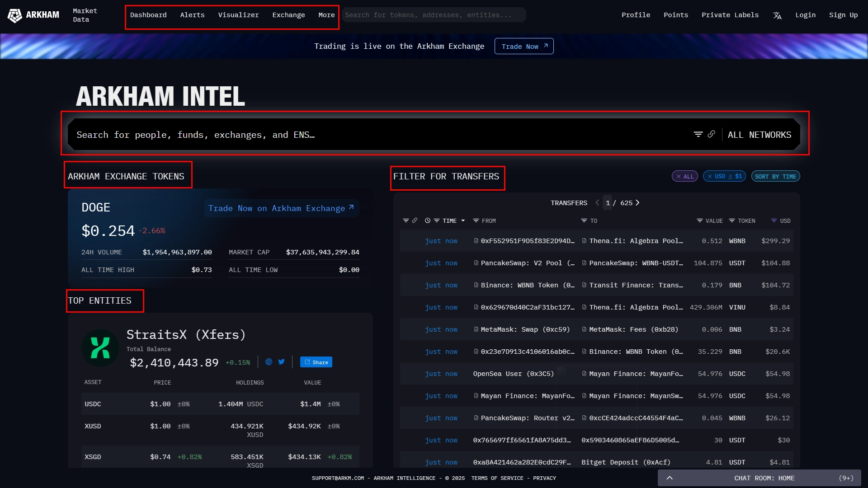
Task: Click the USDC asset row
Action: coord(220,404)
